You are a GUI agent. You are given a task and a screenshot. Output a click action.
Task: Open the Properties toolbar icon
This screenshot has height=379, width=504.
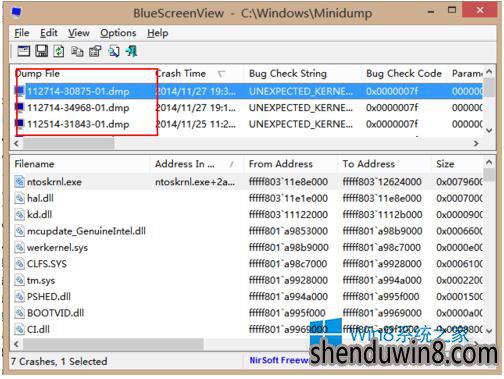[x=95, y=51]
